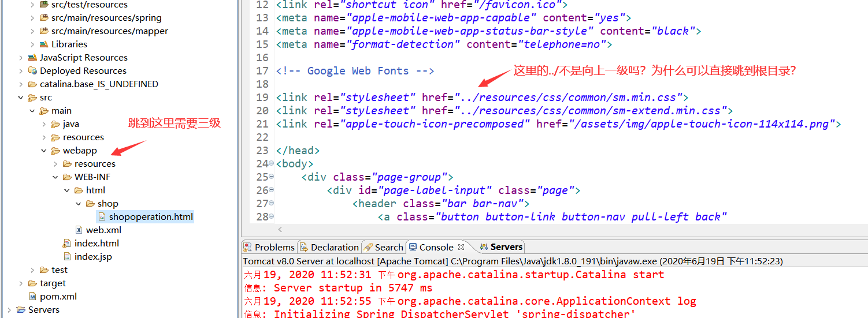
Task: Click line number 19 in the editor gutter
Action: tap(262, 98)
